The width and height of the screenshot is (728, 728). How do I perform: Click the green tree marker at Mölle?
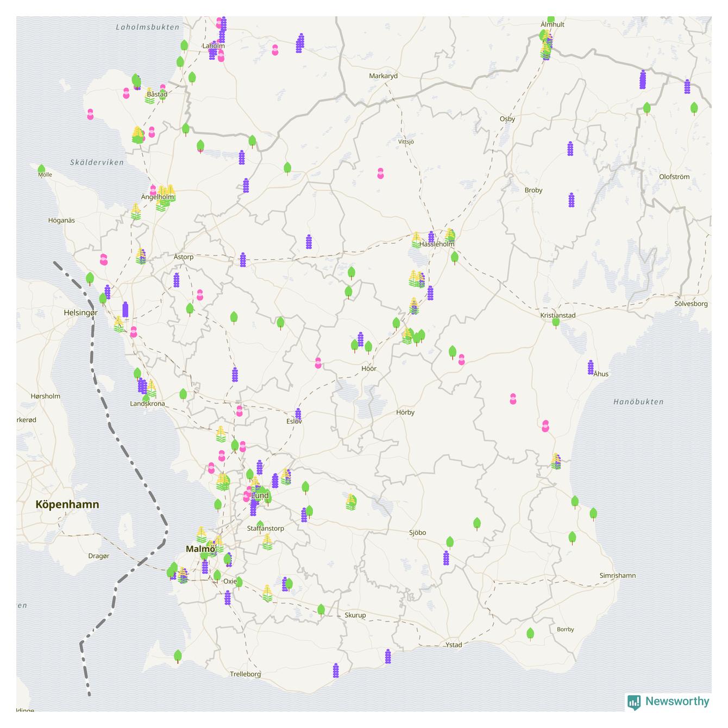pos(41,170)
